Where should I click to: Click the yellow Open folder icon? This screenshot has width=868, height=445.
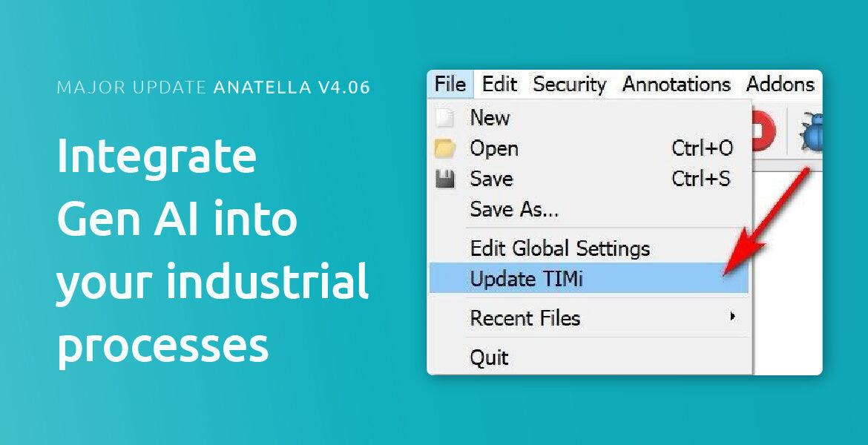coord(444,149)
